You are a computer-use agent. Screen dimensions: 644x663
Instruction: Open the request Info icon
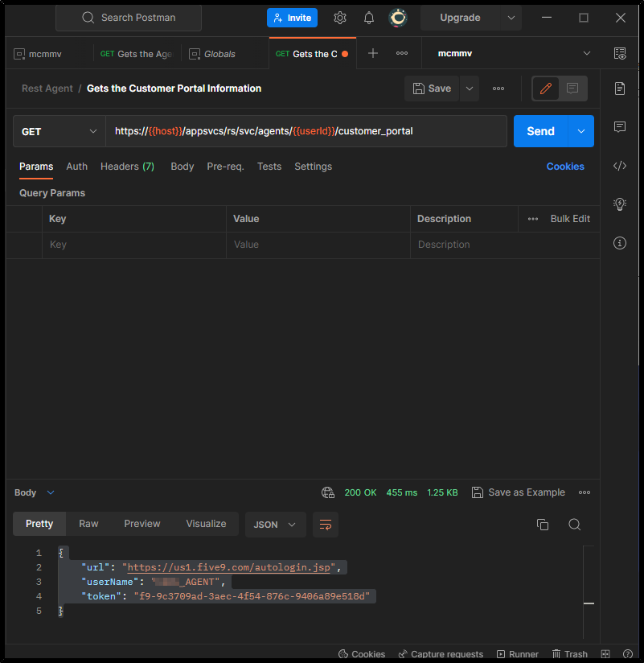(620, 243)
